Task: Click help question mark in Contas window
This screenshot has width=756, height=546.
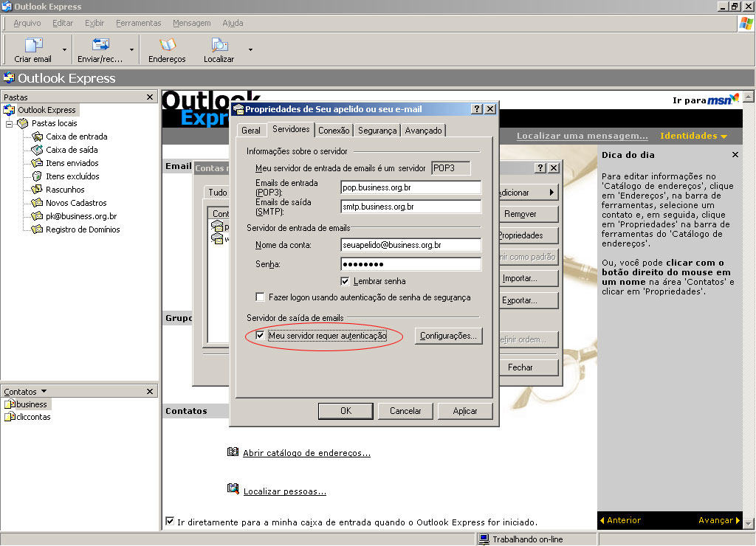Action: pos(540,167)
